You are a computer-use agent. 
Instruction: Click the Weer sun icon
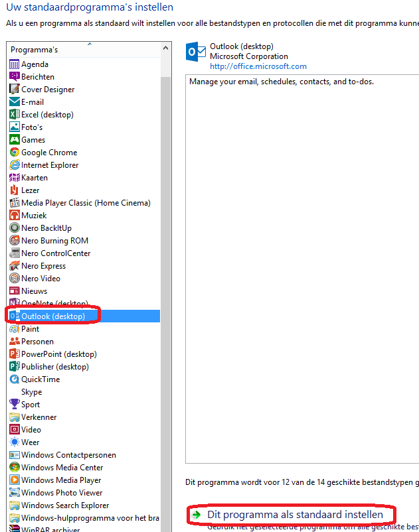coord(14,442)
